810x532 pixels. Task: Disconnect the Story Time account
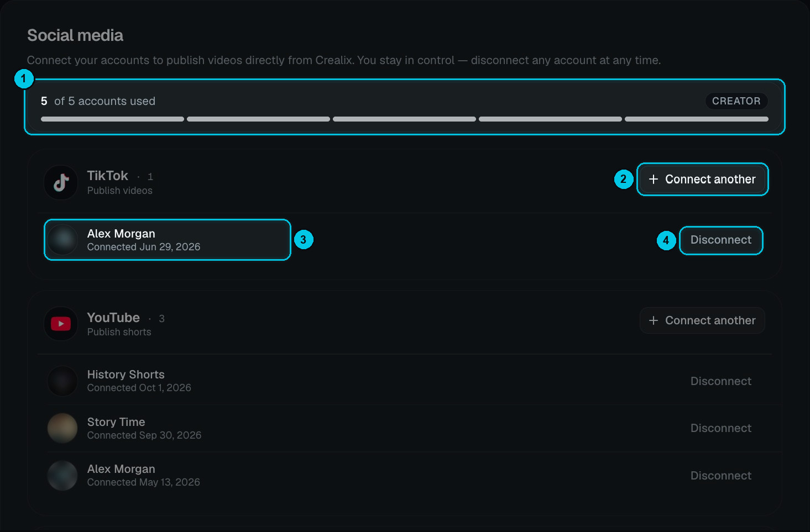tap(721, 428)
